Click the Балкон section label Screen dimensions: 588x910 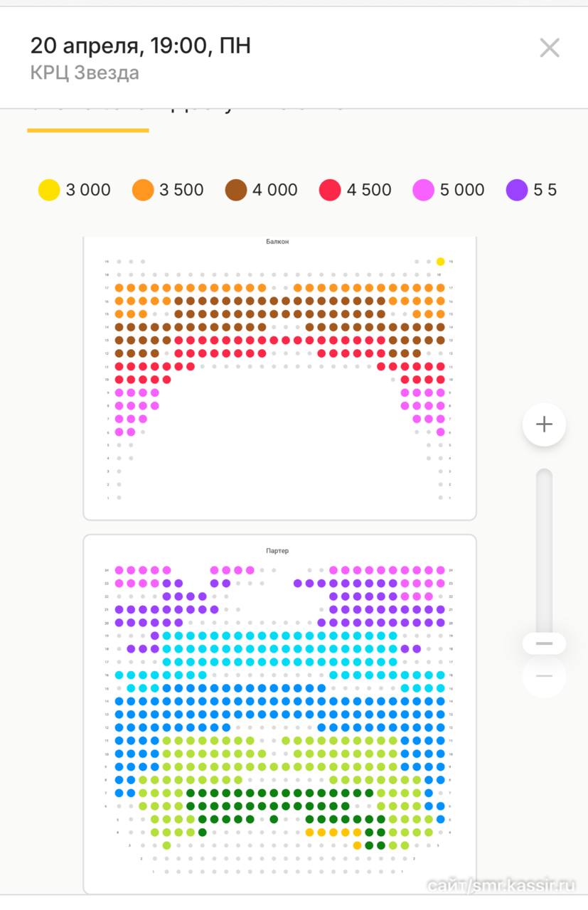click(279, 242)
